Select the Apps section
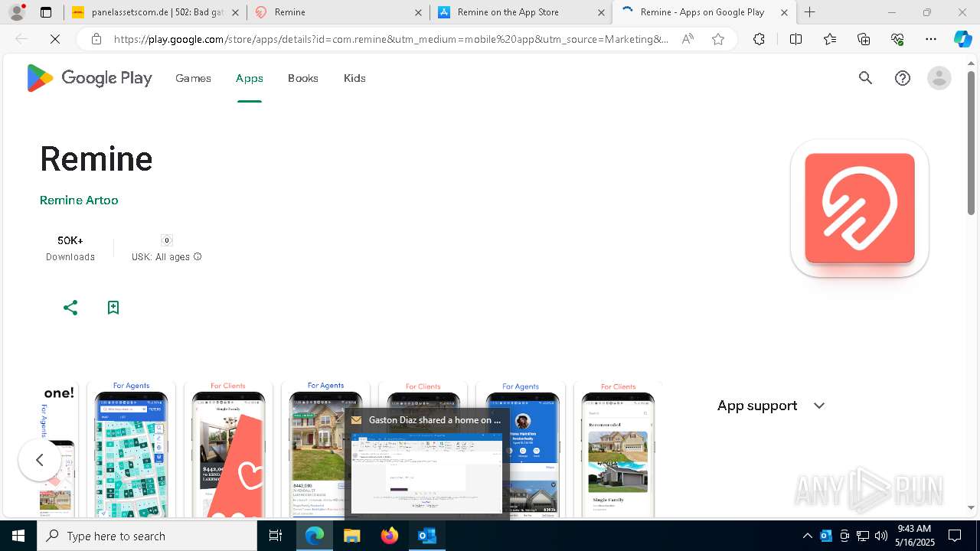Image resolution: width=980 pixels, height=551 pixels. coord(250,78)
